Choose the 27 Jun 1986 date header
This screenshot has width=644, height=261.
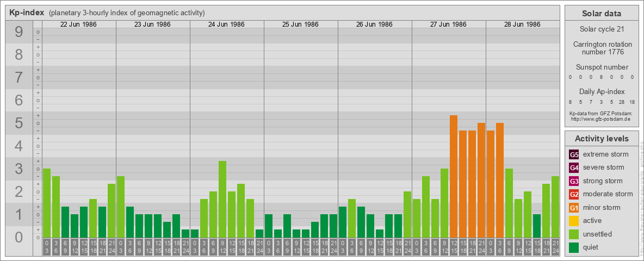tap(448, 24)
